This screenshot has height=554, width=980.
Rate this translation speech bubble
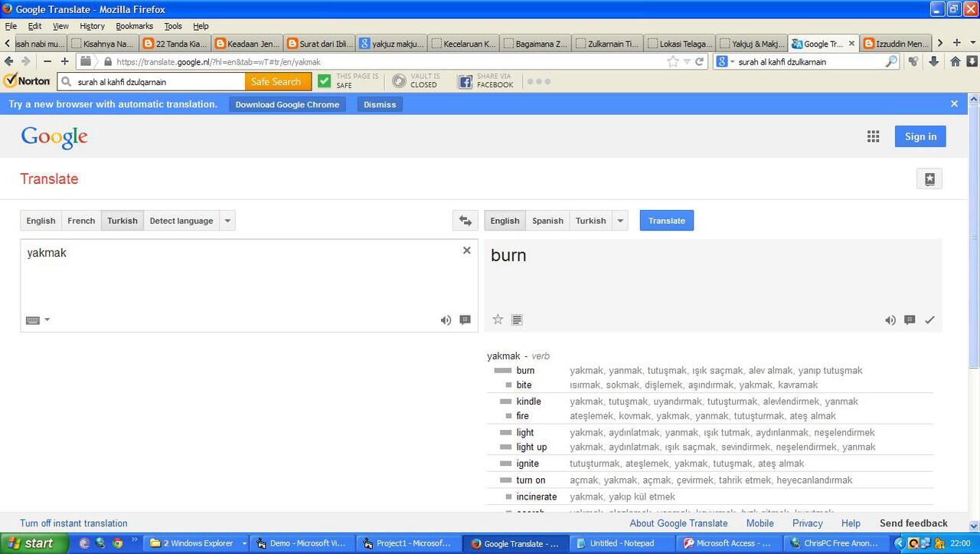click(x=910, y=320)
